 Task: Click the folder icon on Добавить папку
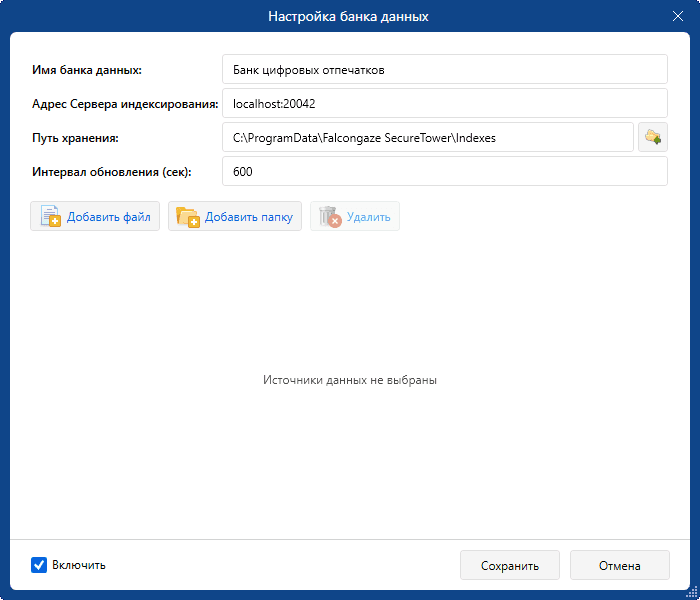188,216
